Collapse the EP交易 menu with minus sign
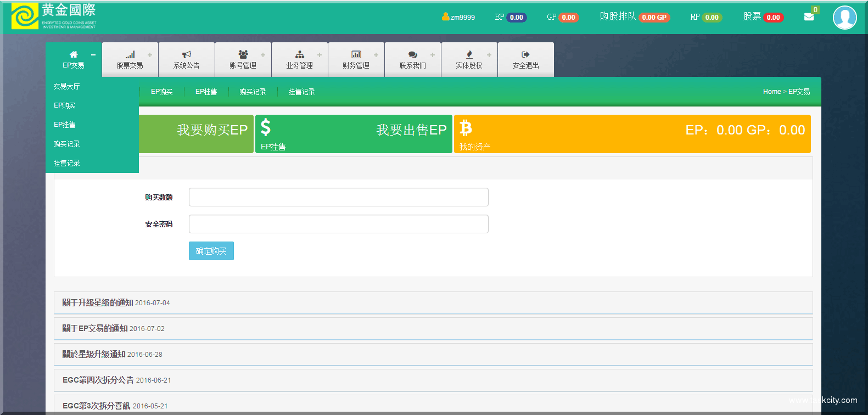868x415 pixels. coord(93,55)
